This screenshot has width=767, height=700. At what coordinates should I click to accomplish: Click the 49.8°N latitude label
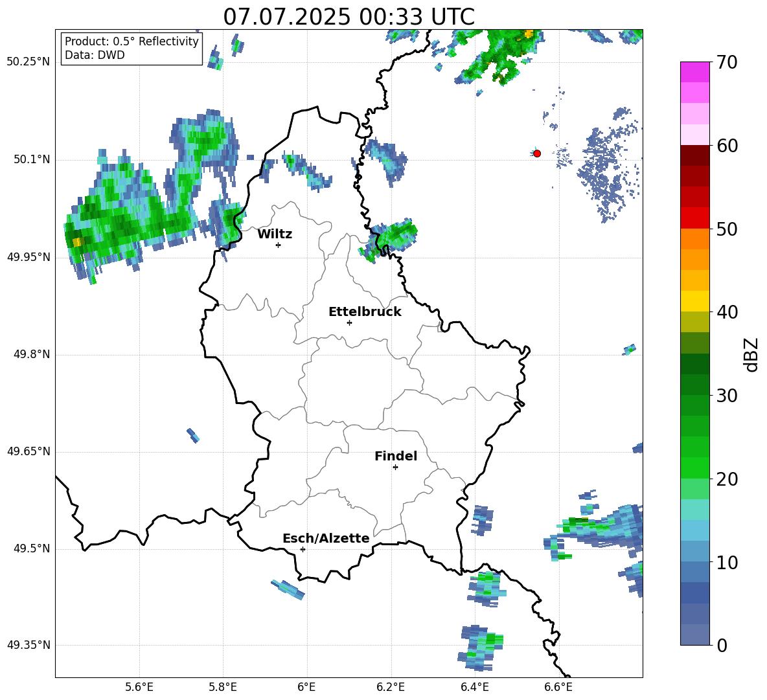pyautogui.click(x=32, y=354)
